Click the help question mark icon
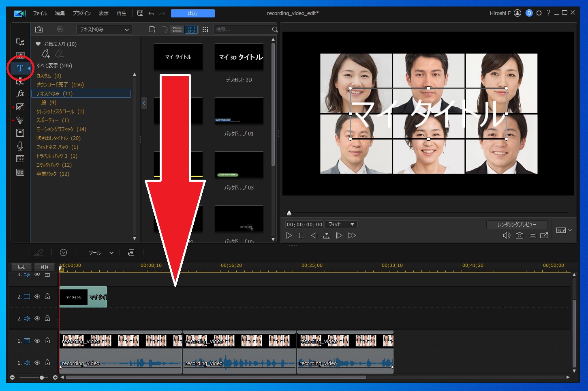The width and height of the screenshot is (588, 391). point(548,13)
